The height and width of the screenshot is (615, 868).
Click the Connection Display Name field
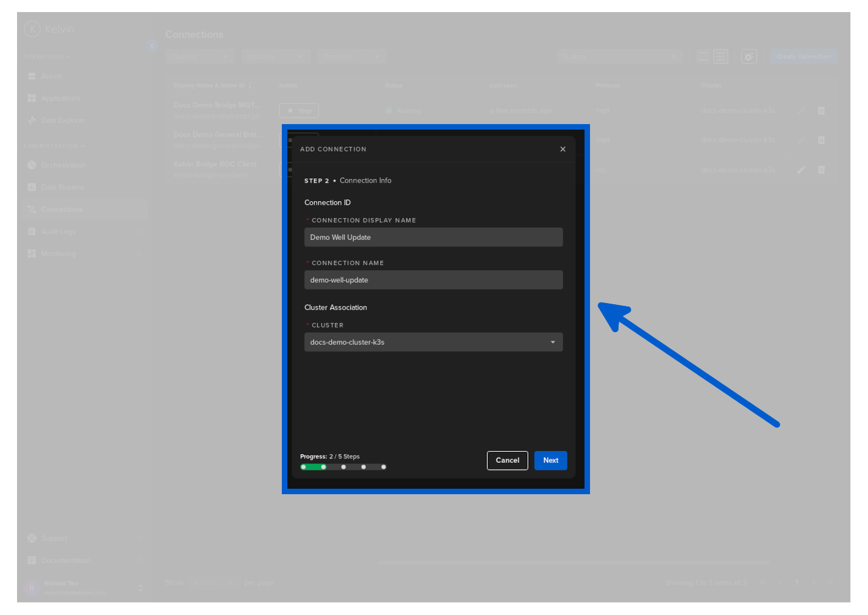pos(433,237)
